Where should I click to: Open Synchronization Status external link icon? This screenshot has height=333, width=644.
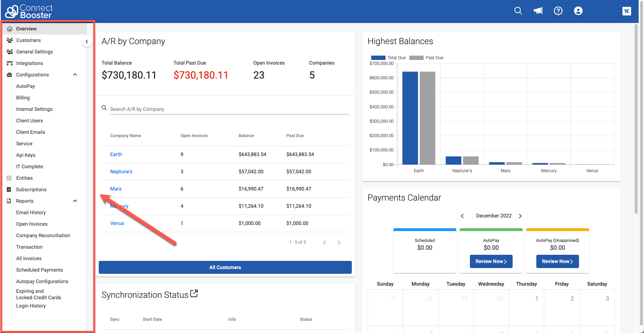coord(194,294)
